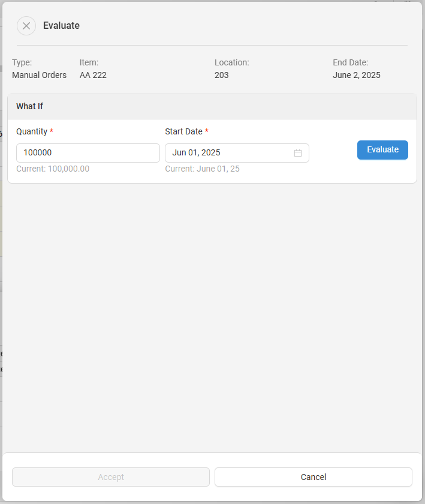
Task: Click the Location: label
Action: coord(231,62)
